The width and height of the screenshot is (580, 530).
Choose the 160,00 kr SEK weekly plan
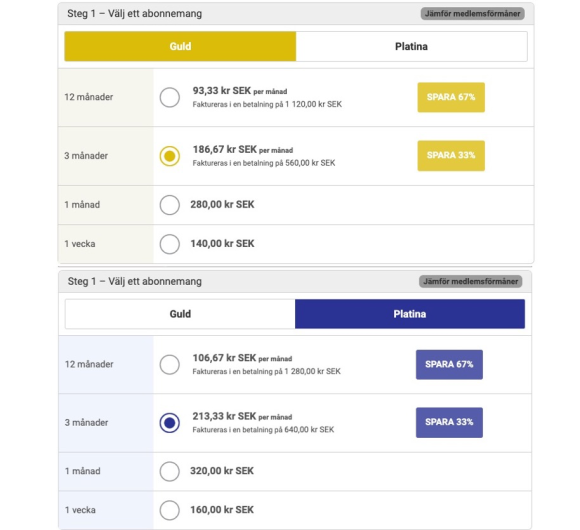pyautogui.click(x=169, y=510)
